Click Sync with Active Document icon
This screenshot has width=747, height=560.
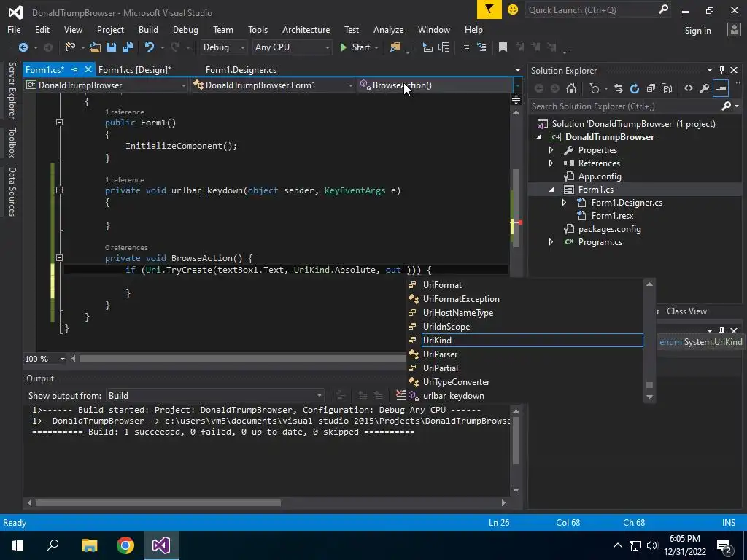pos(619,88)
